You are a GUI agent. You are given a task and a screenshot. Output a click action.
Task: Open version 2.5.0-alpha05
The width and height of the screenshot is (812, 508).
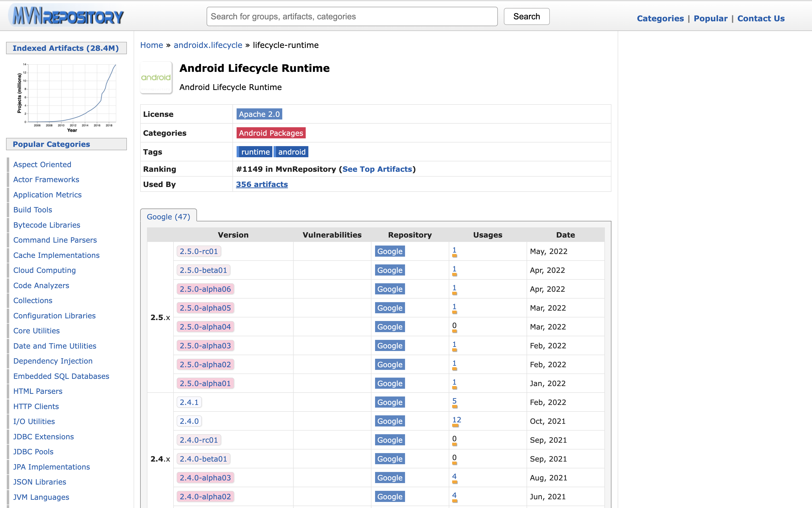click(205, 308)
